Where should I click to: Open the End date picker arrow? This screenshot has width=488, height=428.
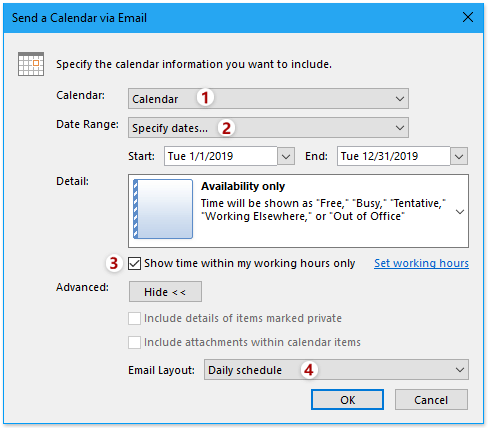pyautogui.click(x=459, y=156)
